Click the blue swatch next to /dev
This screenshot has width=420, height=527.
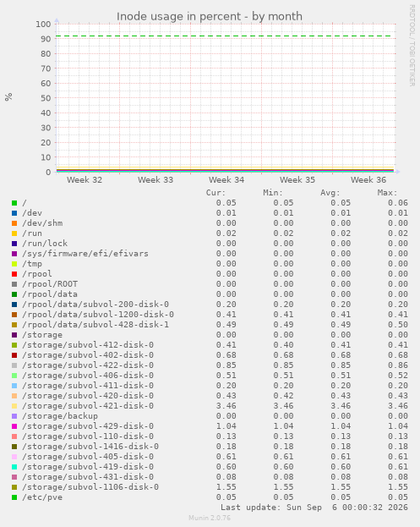click(14, 213)
